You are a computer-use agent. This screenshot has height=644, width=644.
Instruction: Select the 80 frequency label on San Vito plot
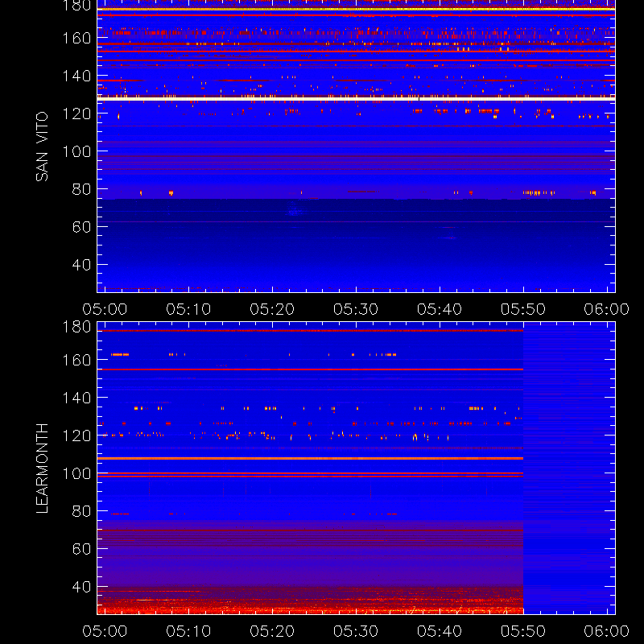point(81,189)
